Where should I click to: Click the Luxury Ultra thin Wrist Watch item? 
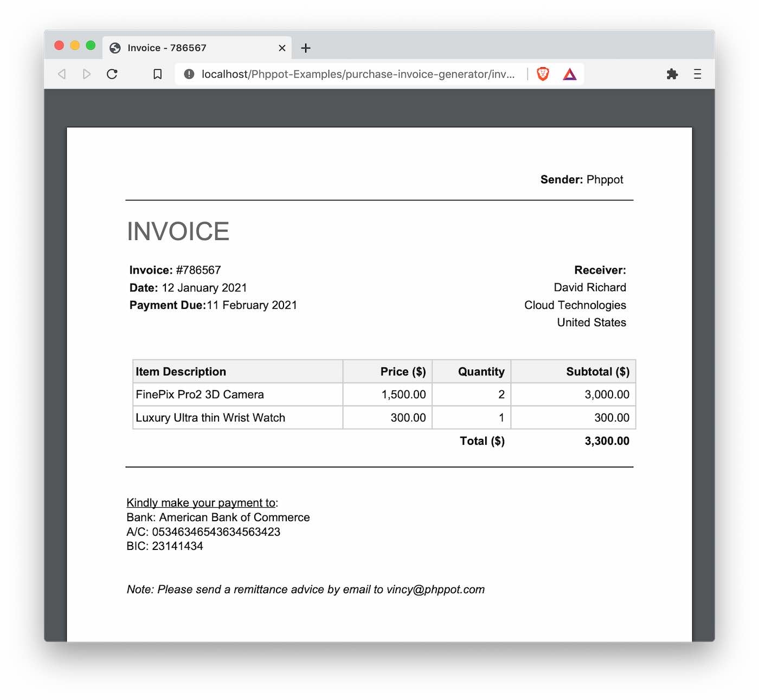click(x=210, y=418)
